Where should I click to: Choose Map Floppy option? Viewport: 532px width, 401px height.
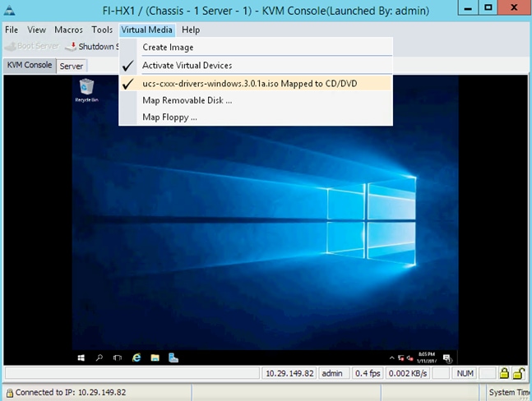tap(256, 118)
